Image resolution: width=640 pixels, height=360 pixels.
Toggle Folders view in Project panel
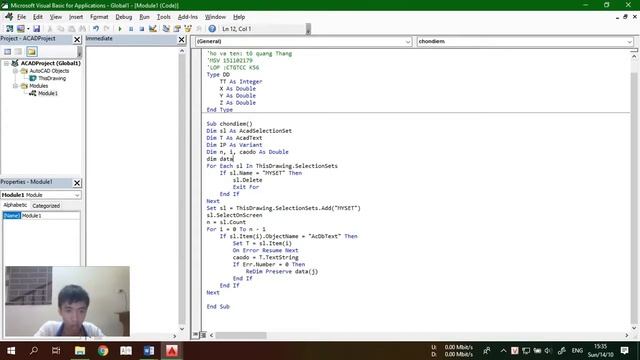[32, 51]
